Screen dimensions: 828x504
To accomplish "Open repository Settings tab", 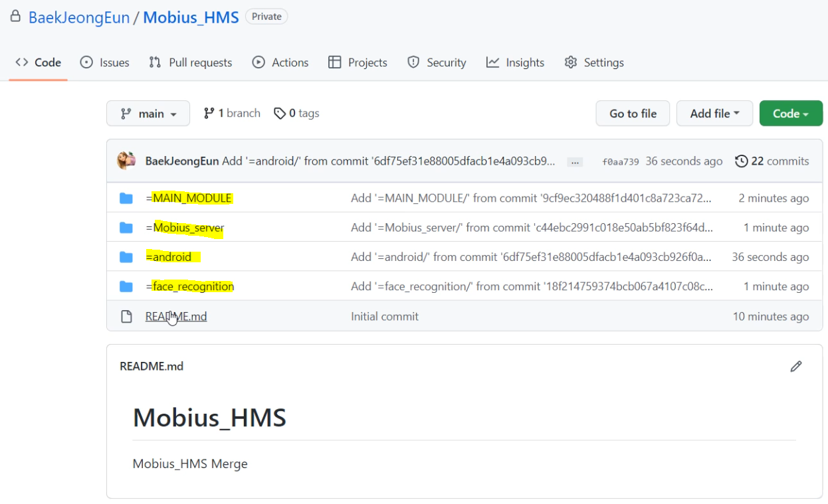I will (594, 62).
